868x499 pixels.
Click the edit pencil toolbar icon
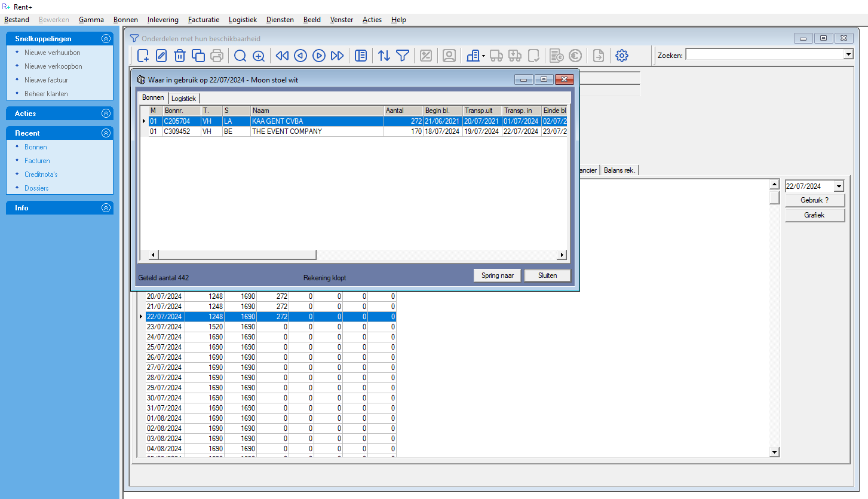[161, 56]
